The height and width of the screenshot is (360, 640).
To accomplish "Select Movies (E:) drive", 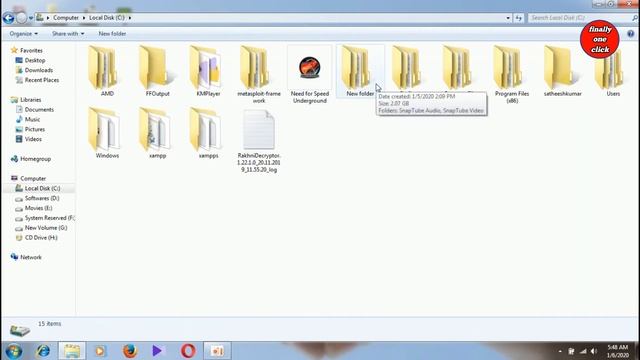I will (x=38, y=208).
